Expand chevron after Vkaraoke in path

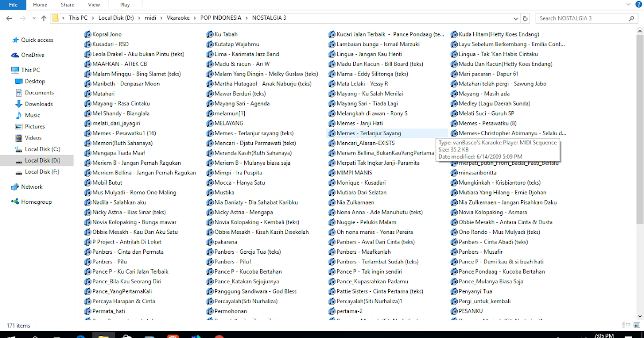point(195,18)
